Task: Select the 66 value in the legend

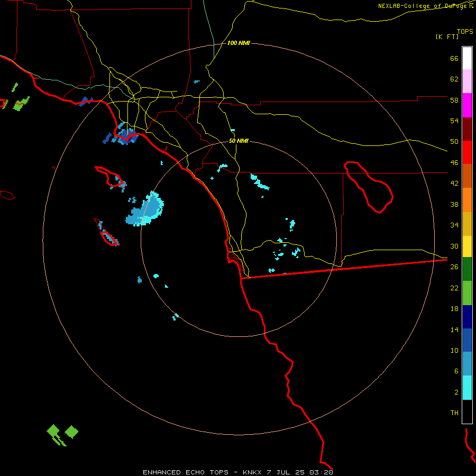Action: [454, 58]
